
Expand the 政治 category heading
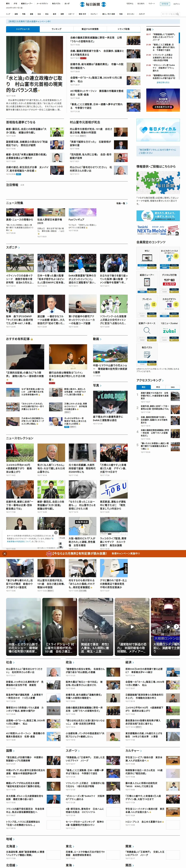pyautogui.click(x=70, y=662)
